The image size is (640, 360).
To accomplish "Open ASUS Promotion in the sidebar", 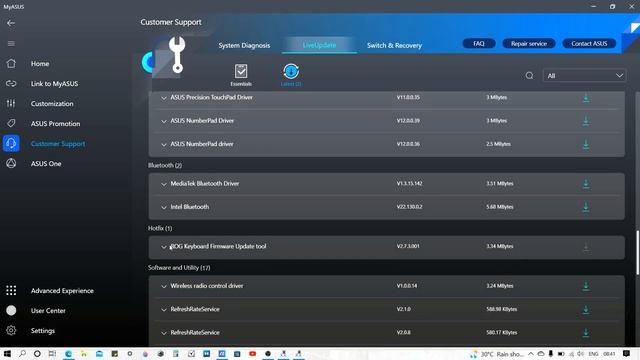I will tap(56, 124).
